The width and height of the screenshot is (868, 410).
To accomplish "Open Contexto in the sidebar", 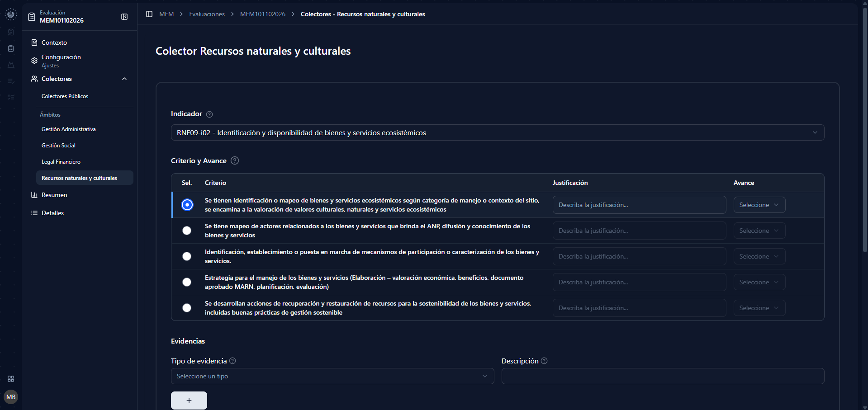I will pos(54,42).
